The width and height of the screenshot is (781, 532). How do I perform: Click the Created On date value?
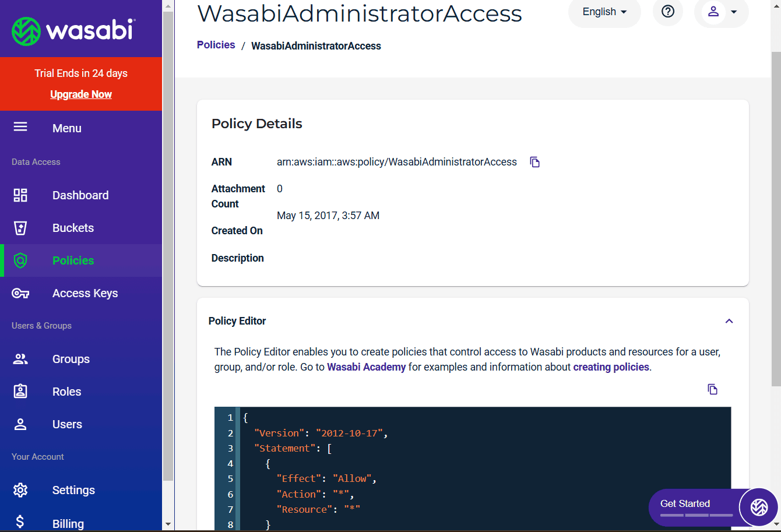click(328, 216)
